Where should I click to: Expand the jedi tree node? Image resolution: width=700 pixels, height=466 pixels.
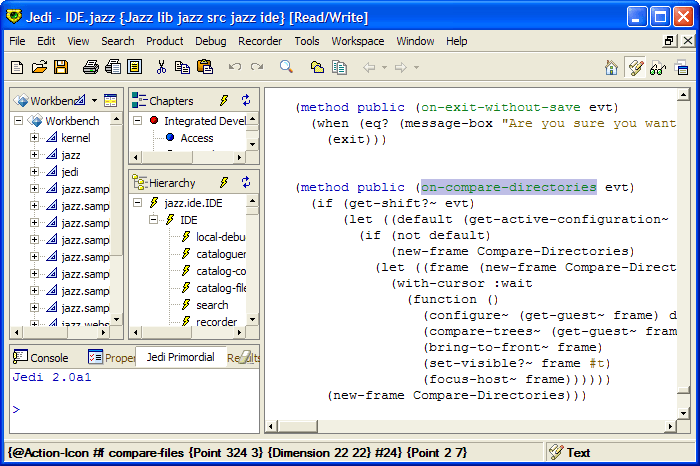(34, 171)
